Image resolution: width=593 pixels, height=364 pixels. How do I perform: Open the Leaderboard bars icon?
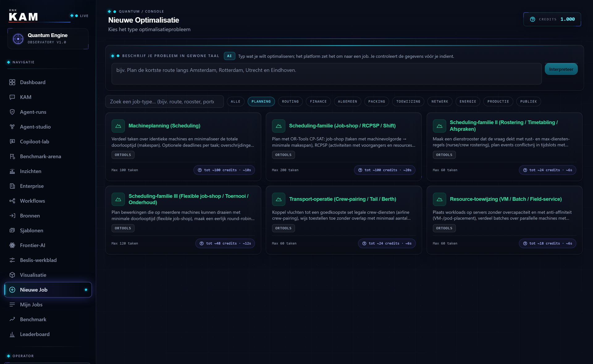(12, 334)
